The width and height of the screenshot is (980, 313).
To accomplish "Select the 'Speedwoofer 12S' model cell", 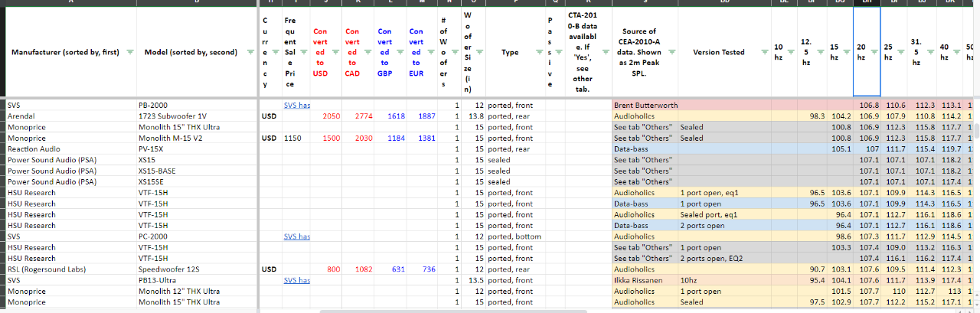I will pos(198,269).
